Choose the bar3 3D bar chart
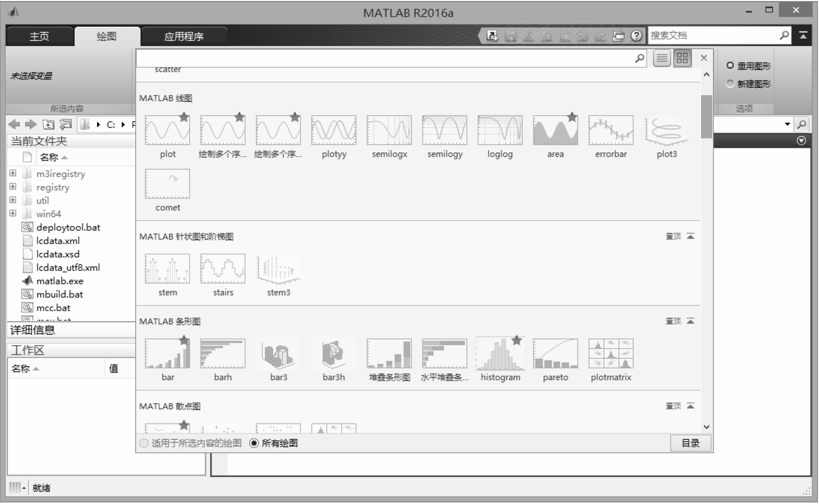The width and height of the screenshot is (819, 504). coord(278,354)
